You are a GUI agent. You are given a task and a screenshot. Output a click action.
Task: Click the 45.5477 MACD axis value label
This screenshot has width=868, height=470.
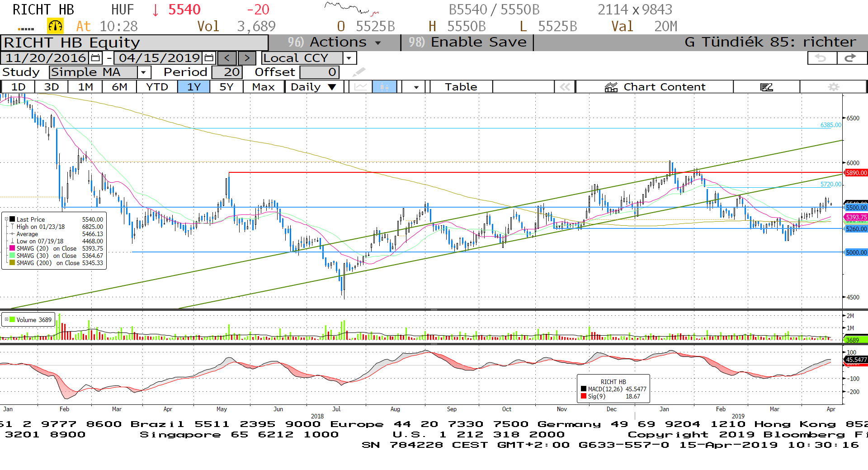(x=856, y=360)
